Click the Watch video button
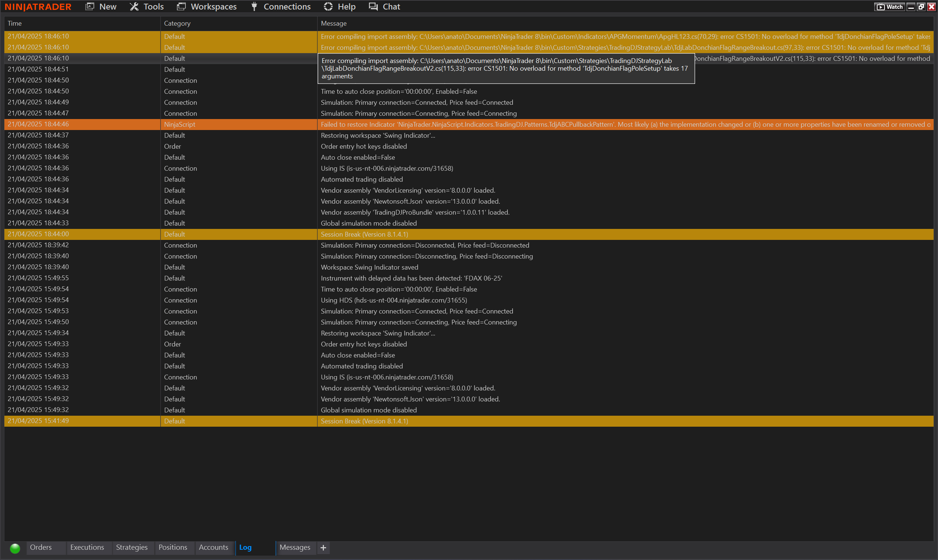938x560 pixels. click(889, 7)
